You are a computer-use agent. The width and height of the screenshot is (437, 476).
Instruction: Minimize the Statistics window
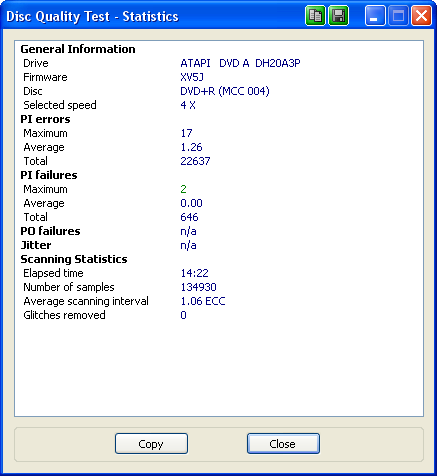pos(375,16)
